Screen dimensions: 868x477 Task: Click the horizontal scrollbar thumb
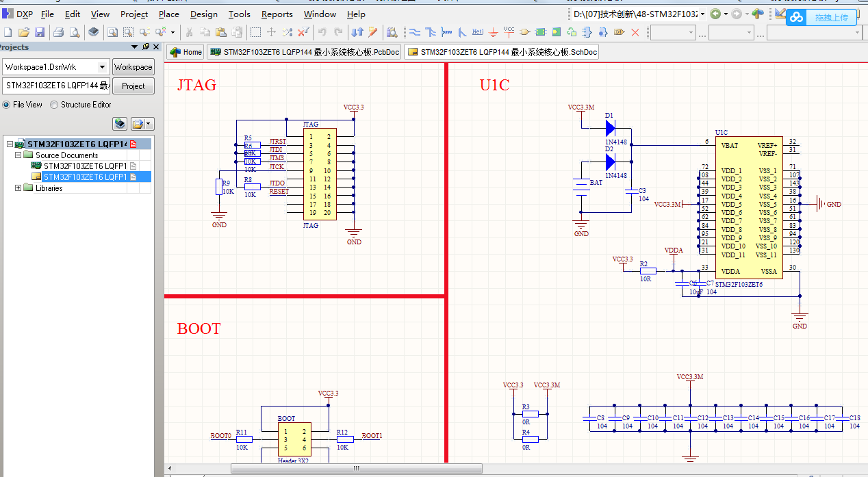tap(356, 469)
